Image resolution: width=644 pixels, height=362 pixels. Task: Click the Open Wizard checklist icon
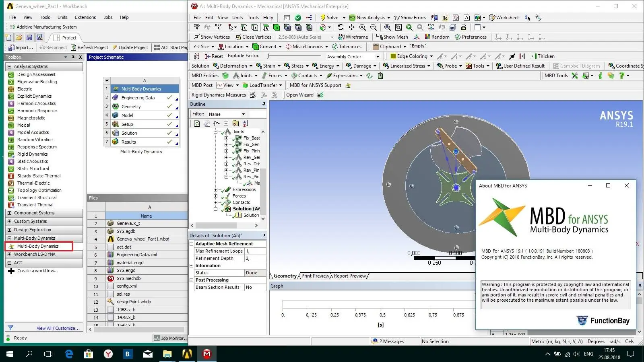[x=320, y=95]
